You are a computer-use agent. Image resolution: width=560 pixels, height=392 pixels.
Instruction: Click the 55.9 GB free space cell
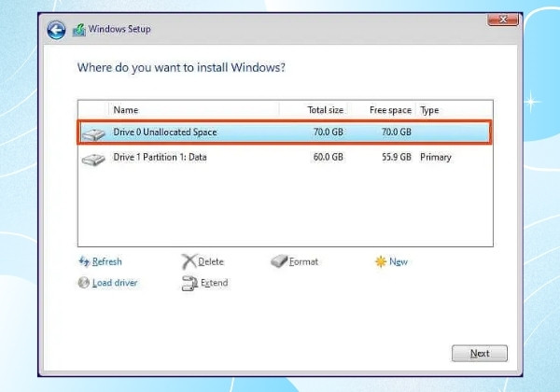[397, 157]
